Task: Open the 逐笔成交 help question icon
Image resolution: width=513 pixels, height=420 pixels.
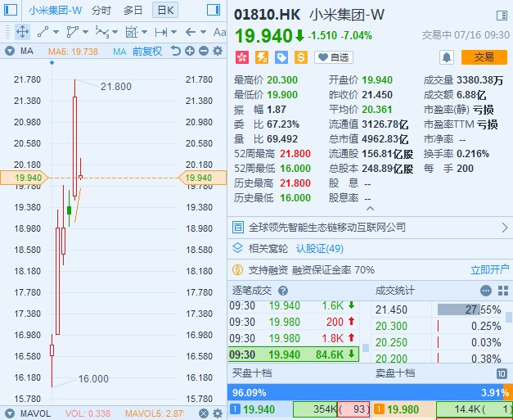Action: pyautogui.click(x=283, y=291)
